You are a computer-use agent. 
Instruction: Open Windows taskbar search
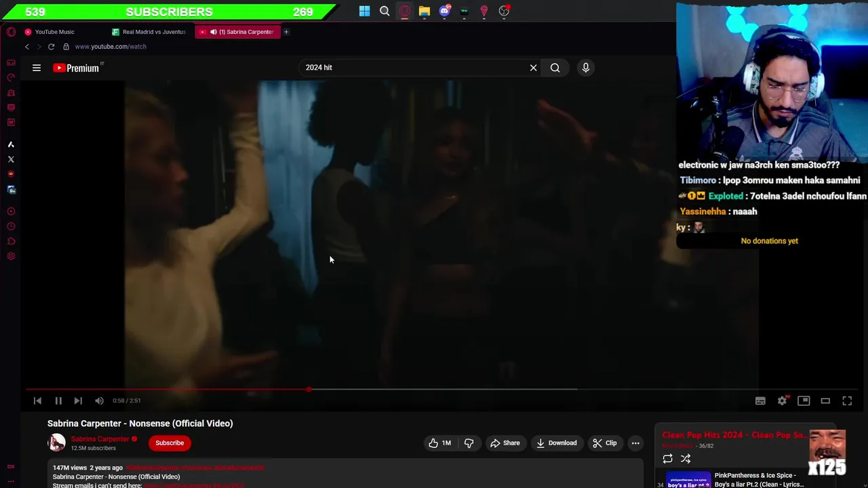(384, 11)
